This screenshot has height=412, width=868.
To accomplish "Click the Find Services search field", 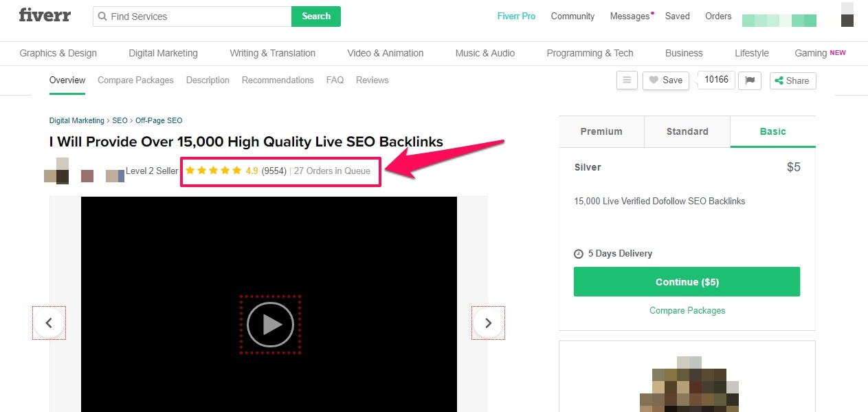I will point(192,17).
